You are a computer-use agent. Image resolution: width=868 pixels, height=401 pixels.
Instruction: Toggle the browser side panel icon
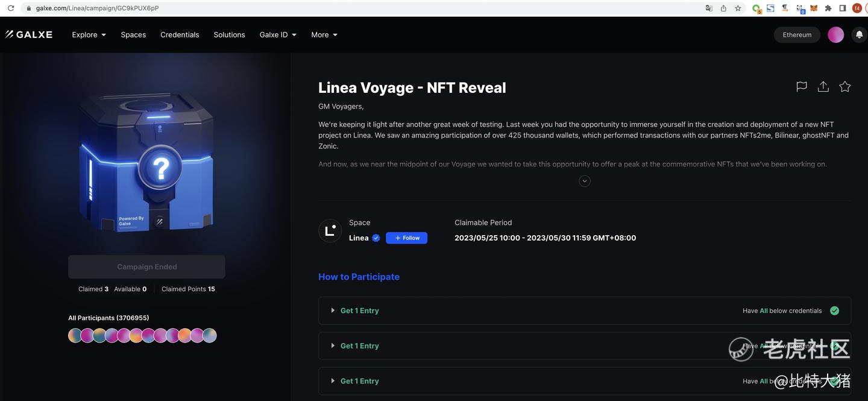coord(843,8)
